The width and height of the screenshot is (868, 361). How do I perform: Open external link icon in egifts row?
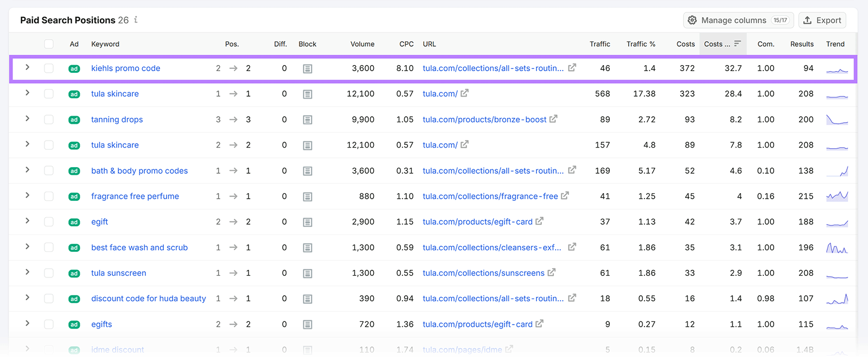539,324
